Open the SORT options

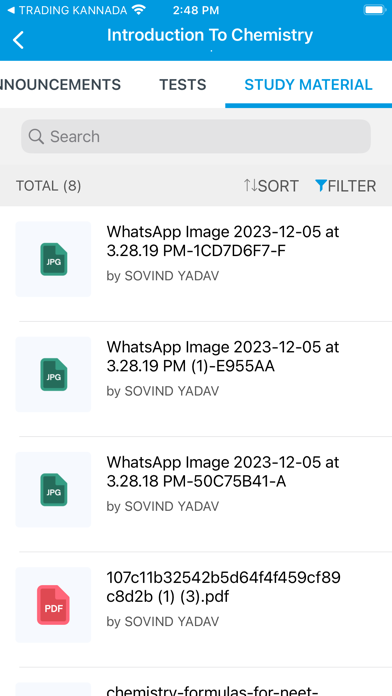click(x=271, y=186)
